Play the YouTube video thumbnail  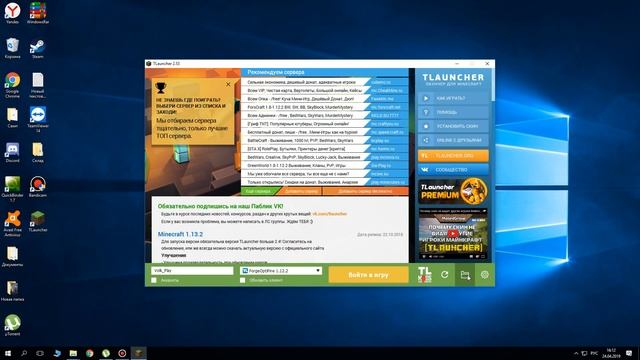click(453, 233)
